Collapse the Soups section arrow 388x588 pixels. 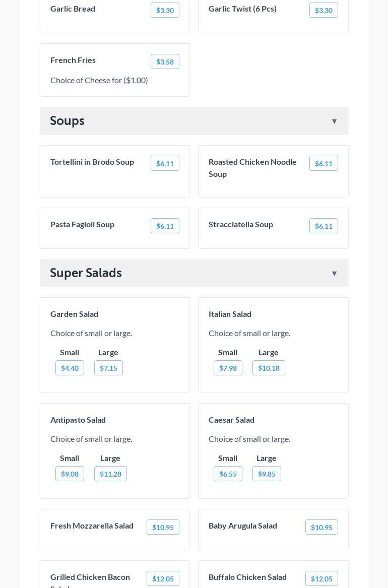[334, 121]
